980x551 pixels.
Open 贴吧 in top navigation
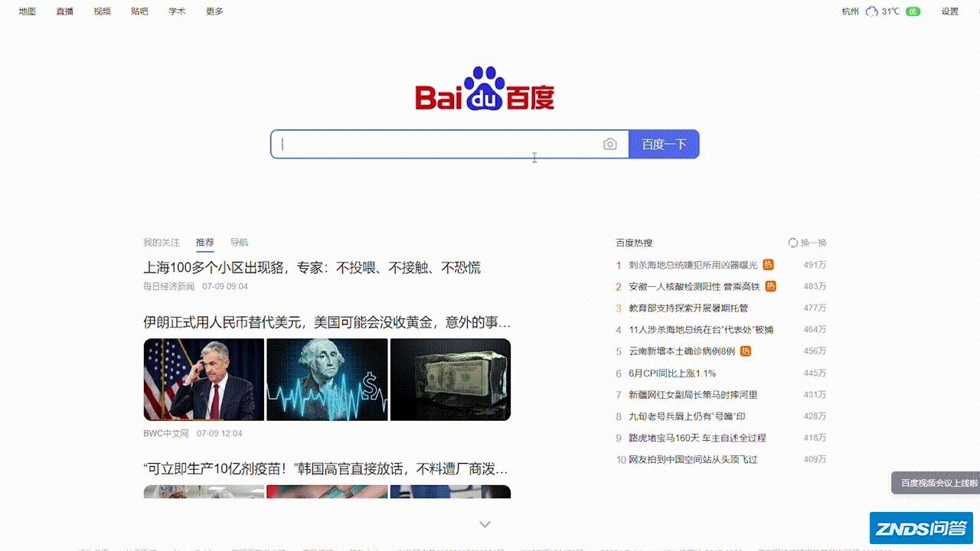[x=139, y=11]
